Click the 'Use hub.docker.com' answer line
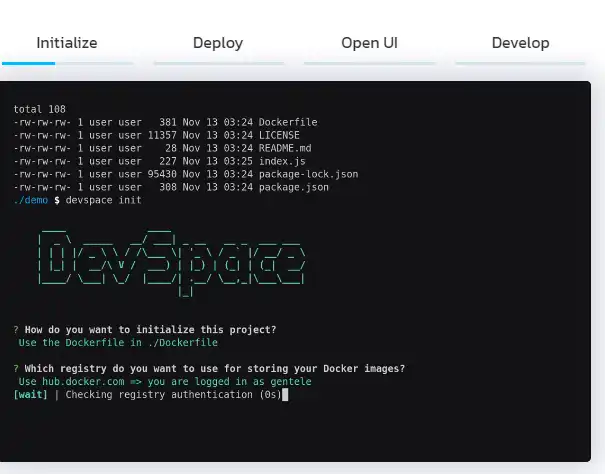This screenshot has width=605, height=474. (165, 382)
